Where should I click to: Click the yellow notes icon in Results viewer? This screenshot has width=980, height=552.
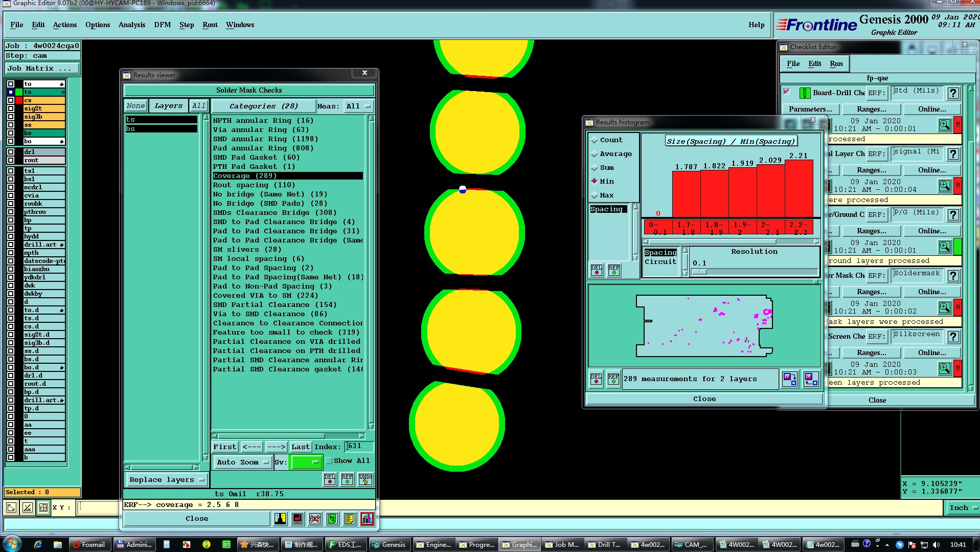pyautogui.click(x=349, y=519)
